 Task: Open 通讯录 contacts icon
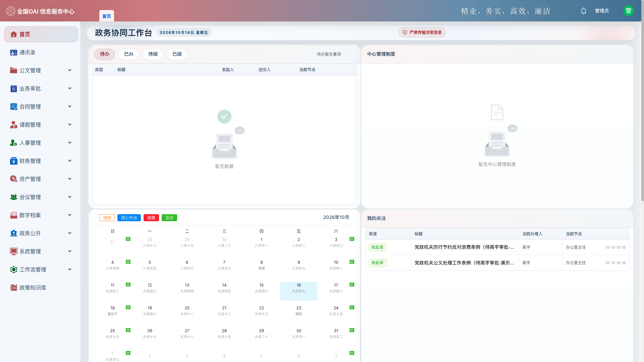14,52
